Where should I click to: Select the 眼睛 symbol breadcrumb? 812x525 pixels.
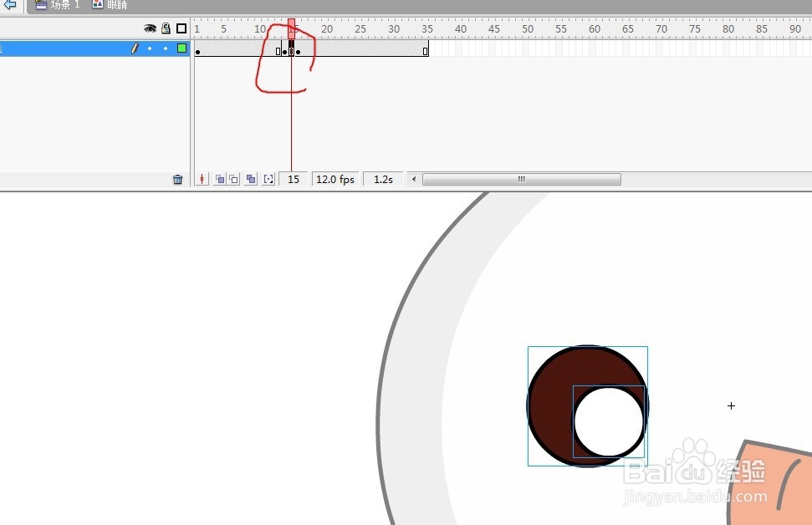(x=110, y=5)
